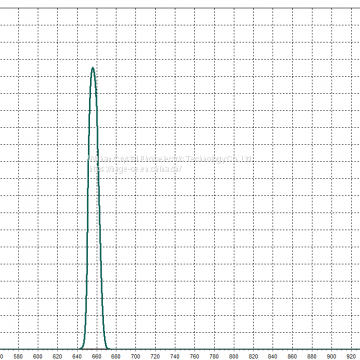Click the 660 wavelength axis label

pyautogui.click(x=97, y=356)
